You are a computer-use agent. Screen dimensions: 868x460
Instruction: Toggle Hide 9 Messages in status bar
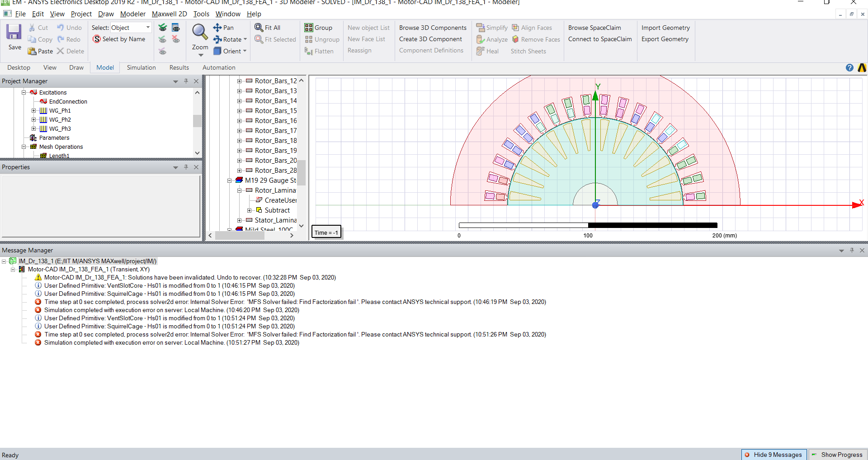[x=774, y=455]
